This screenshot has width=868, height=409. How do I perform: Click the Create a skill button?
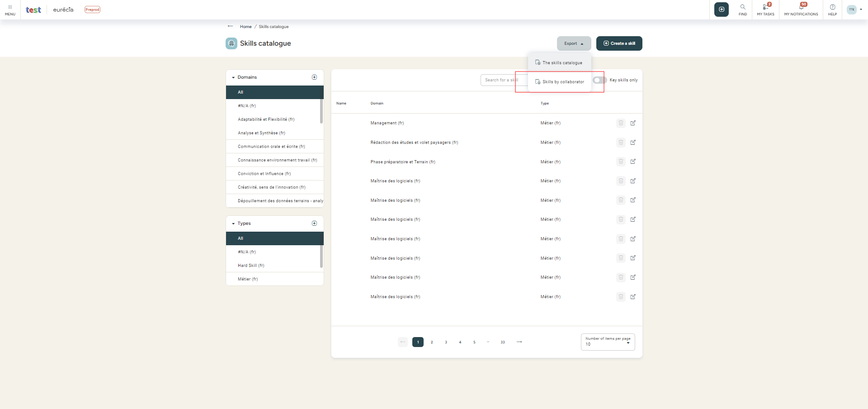tap(619, 43)
